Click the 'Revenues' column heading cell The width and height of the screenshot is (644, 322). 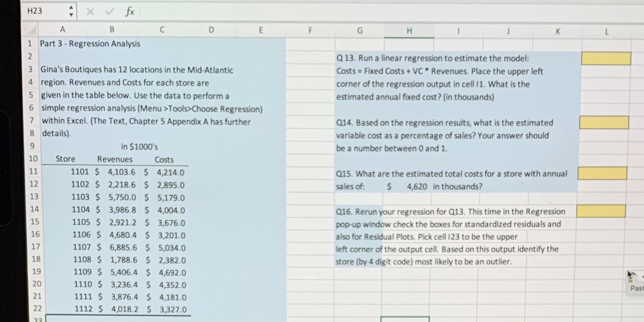[x=115, y=159]
